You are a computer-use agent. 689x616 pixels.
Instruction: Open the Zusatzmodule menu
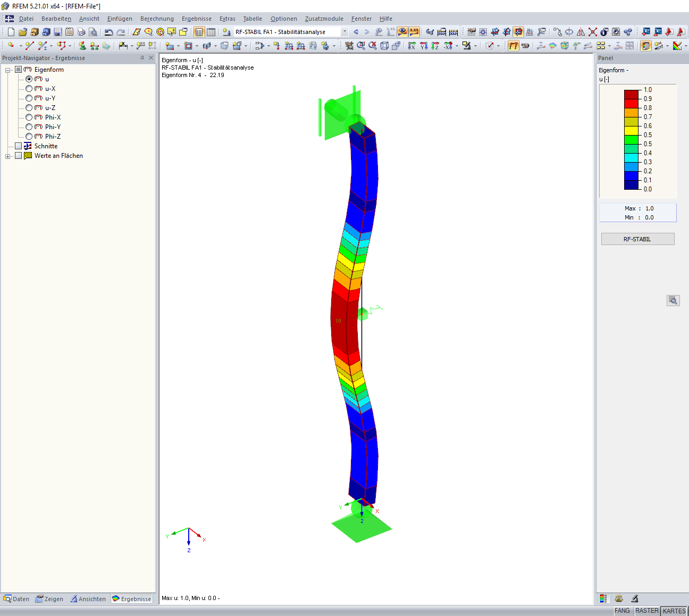coord(324,19)
